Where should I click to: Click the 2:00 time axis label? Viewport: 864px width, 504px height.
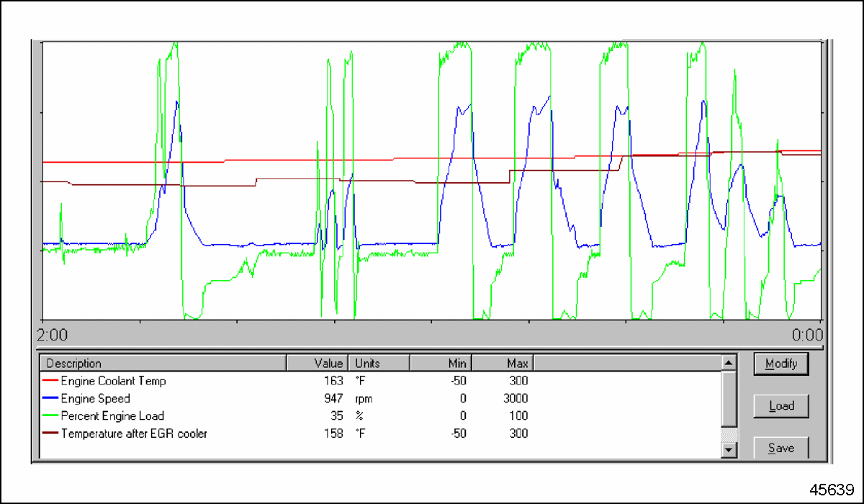(52, 335)
